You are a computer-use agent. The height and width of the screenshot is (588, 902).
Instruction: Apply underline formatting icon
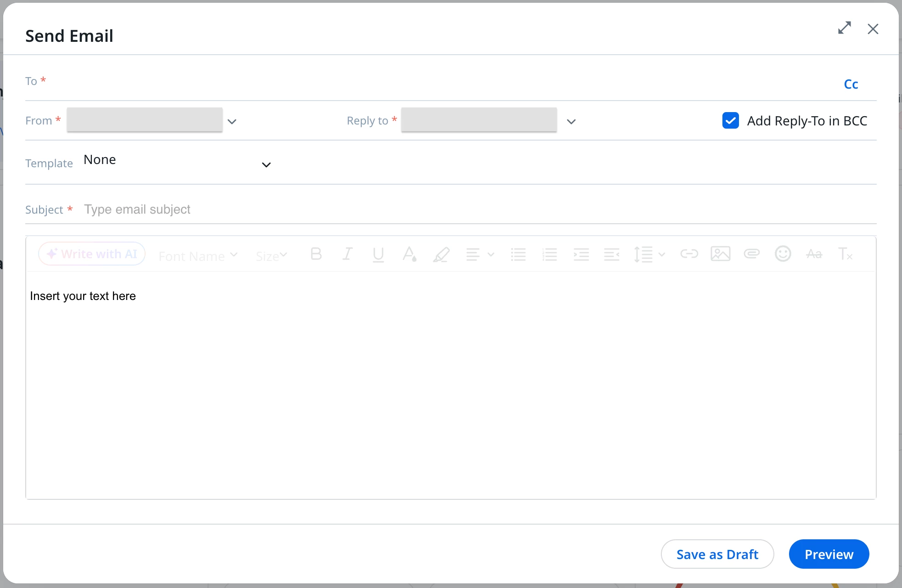click(x=378, y=254)
